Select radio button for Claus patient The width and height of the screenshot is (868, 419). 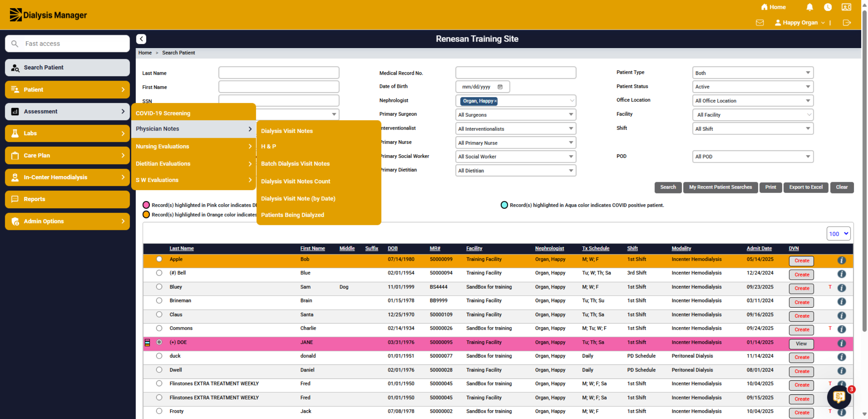click(x=159, y=315)
